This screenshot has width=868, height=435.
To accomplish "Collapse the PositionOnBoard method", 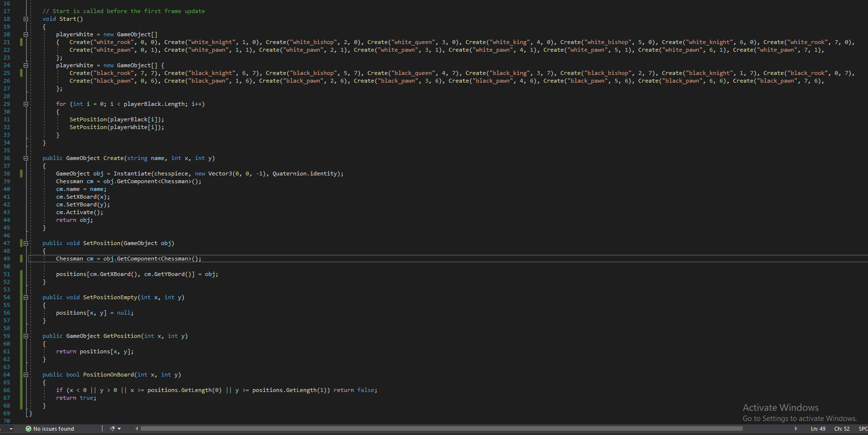I will [26, 375].
